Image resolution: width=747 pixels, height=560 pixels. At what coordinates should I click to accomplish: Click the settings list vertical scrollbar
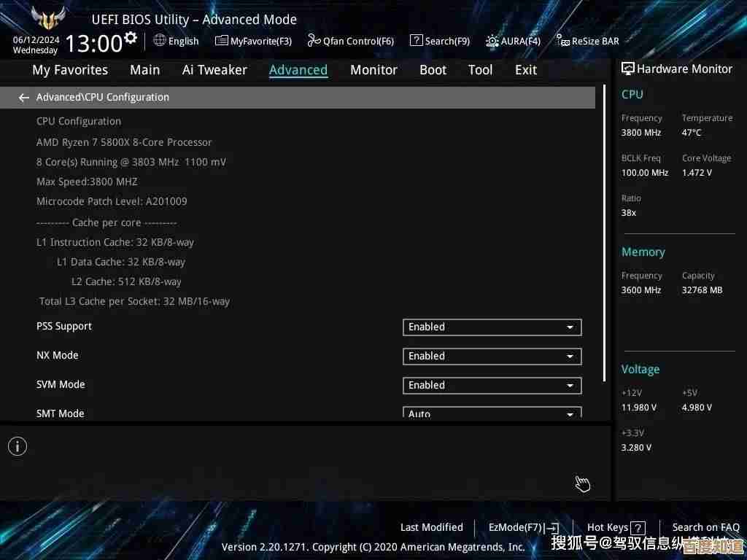coord(605,233)
